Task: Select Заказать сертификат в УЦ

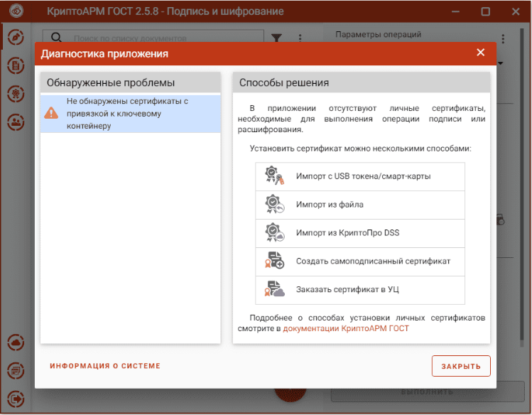Action: click(360, 290)
